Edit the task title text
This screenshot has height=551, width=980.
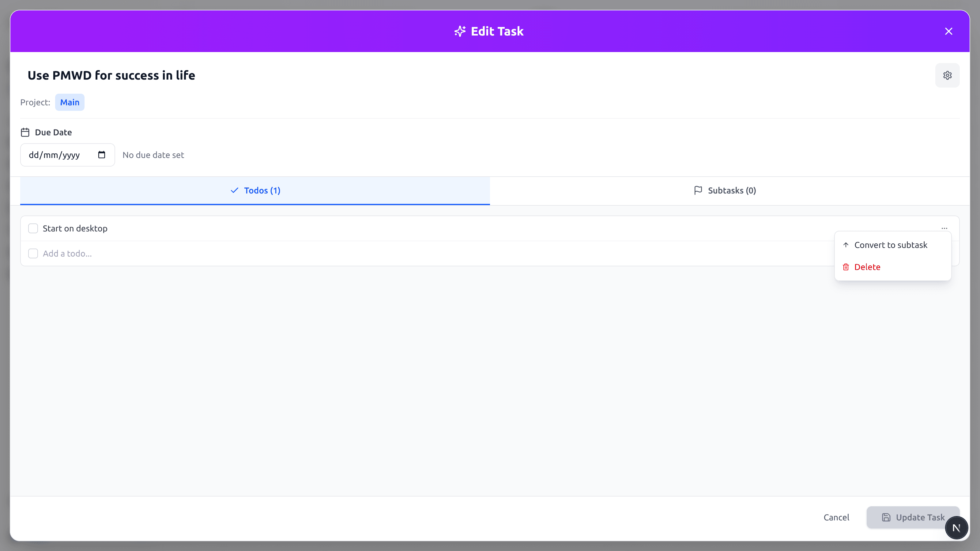111,75
